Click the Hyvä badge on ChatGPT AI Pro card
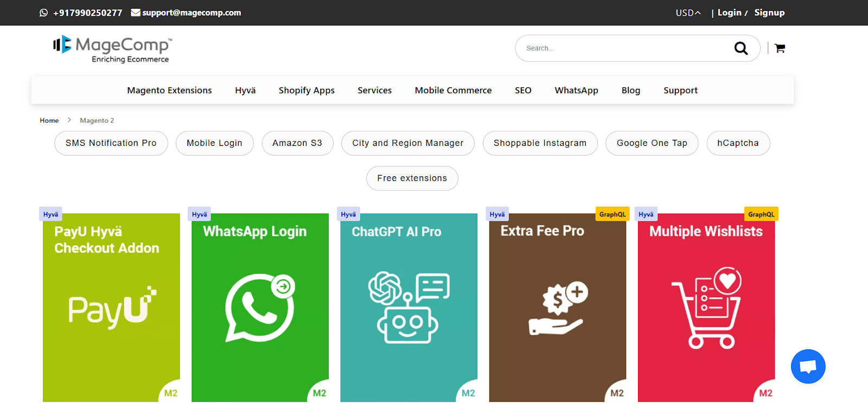The height and width of the screenshot is (404, 868). (348, 214)
